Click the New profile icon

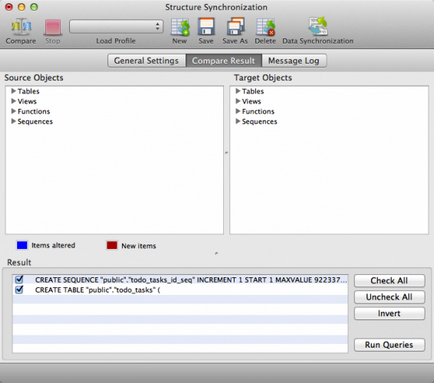pos(180,27)
